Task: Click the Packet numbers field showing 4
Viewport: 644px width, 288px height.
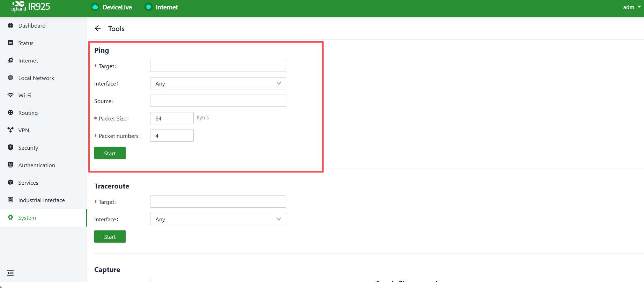Action: pyautogui.click(x=172, y=136)
